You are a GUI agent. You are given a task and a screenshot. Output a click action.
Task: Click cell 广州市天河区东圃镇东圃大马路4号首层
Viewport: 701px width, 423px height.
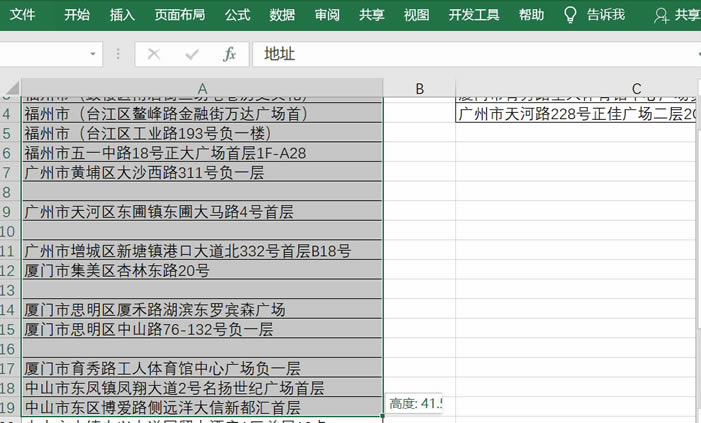[x=202, y=212]
